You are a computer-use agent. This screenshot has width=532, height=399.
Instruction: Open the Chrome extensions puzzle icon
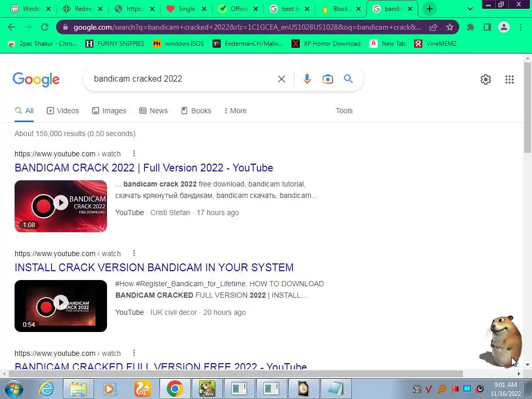[471, 27]
